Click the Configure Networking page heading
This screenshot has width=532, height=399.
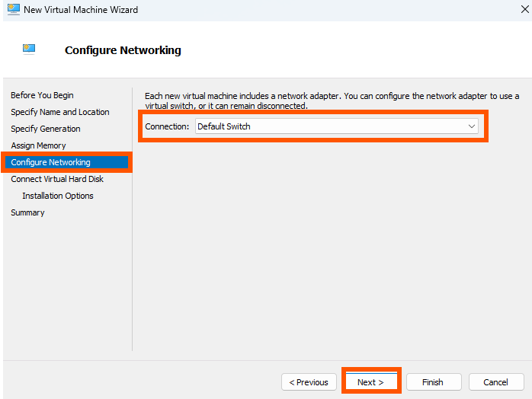coord(123,50)
